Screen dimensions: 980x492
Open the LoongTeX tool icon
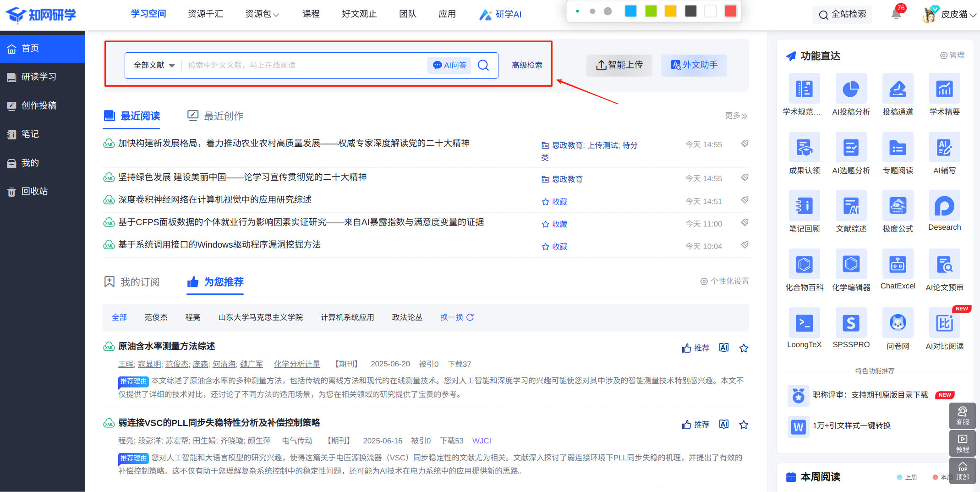(804, 323)
